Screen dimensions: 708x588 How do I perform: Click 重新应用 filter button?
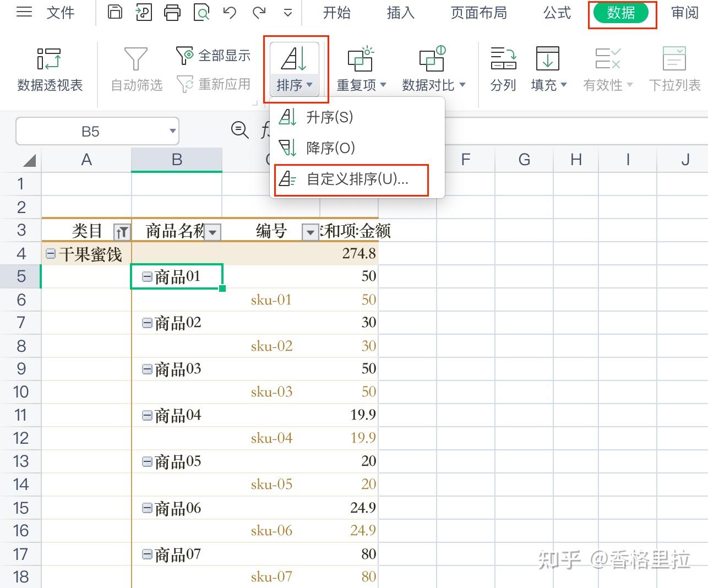[213, 84]
